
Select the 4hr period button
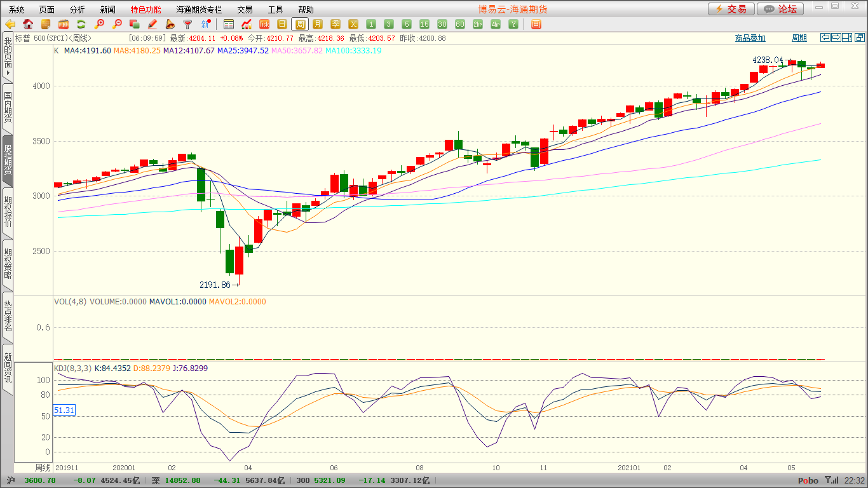(x=496, y=24)
